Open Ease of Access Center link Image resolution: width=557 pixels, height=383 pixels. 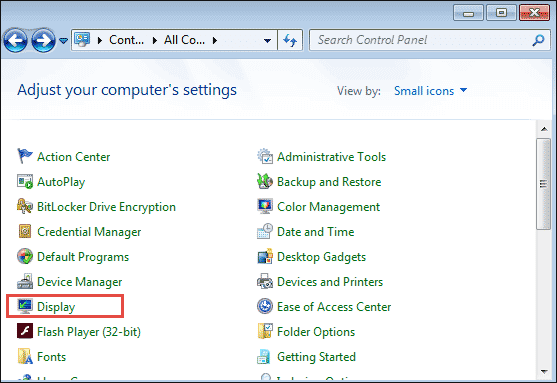[x=334, y=307]
